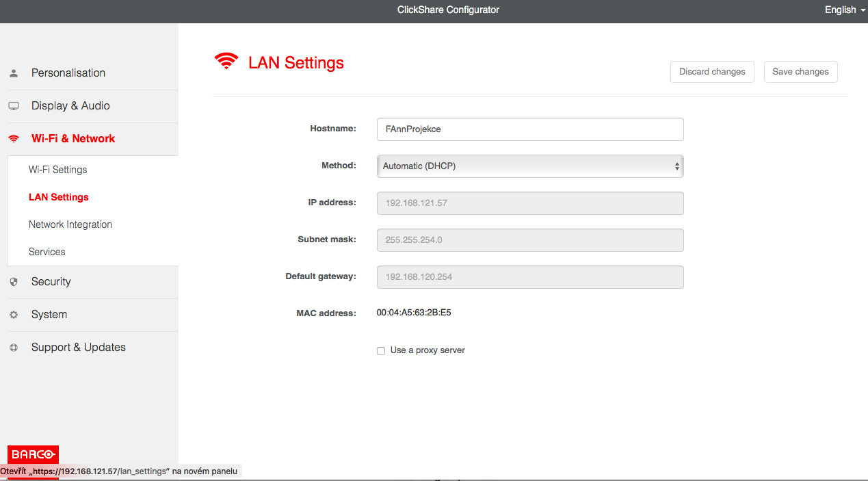
Task: Click the Support & Updates globe icon
Action: tap(14, 348)
